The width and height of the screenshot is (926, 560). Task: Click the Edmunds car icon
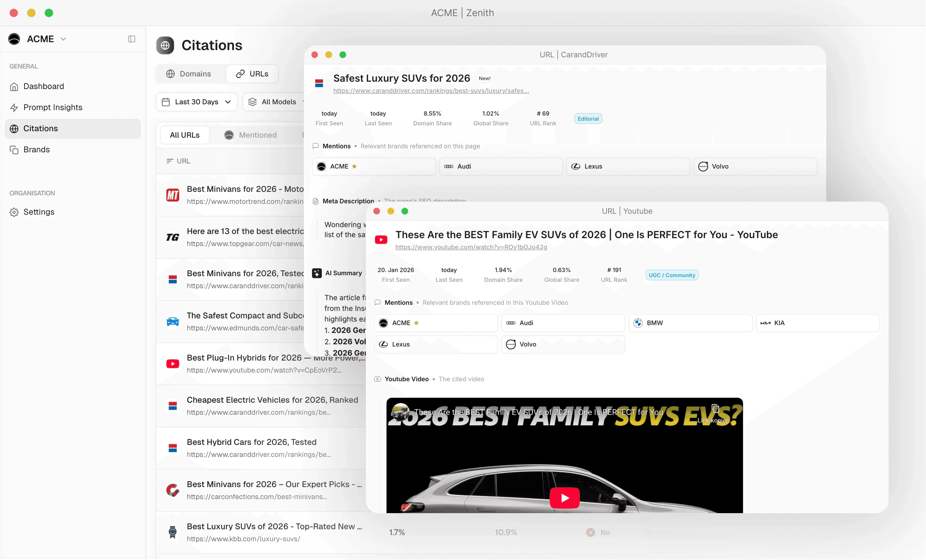172,322
